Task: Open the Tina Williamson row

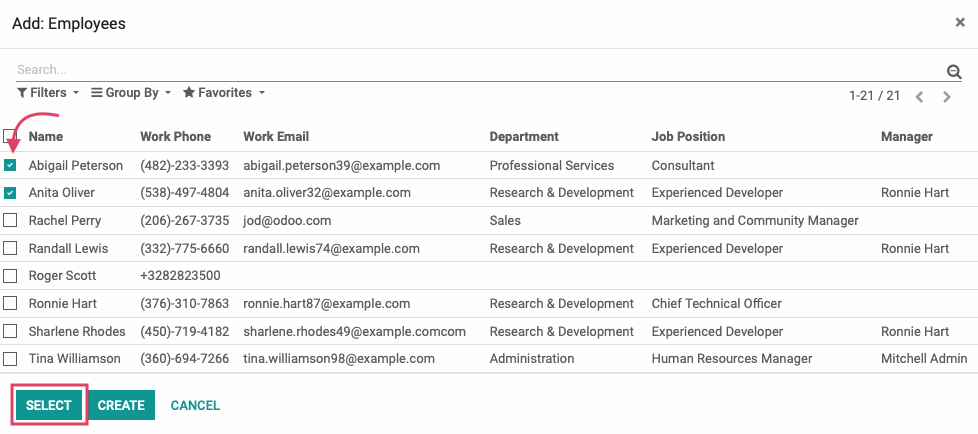Action: coord(489,359)
